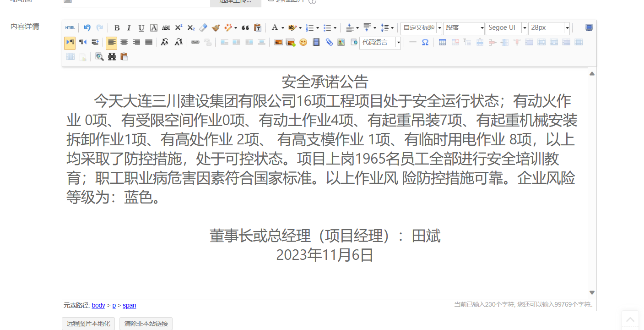Viewport: 644px width, 330px height.
Task: Click the editor scrollbar up arrow
Action: pos(592,73)
